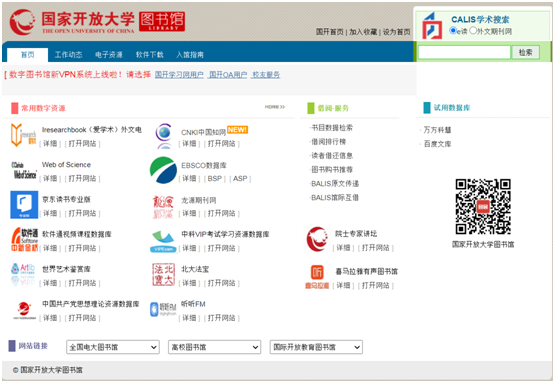
Task: Click MORE>> next to 常用数字资源
Action: point(275,107)
